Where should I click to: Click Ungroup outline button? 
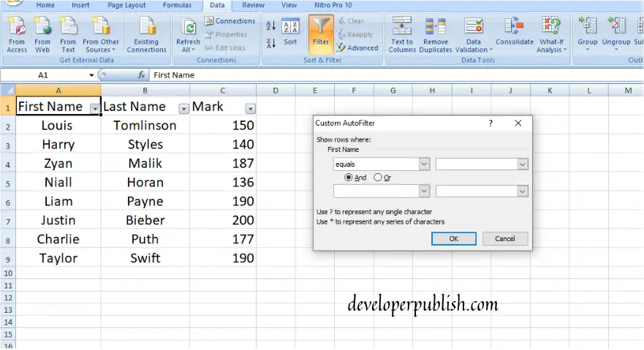616,34
